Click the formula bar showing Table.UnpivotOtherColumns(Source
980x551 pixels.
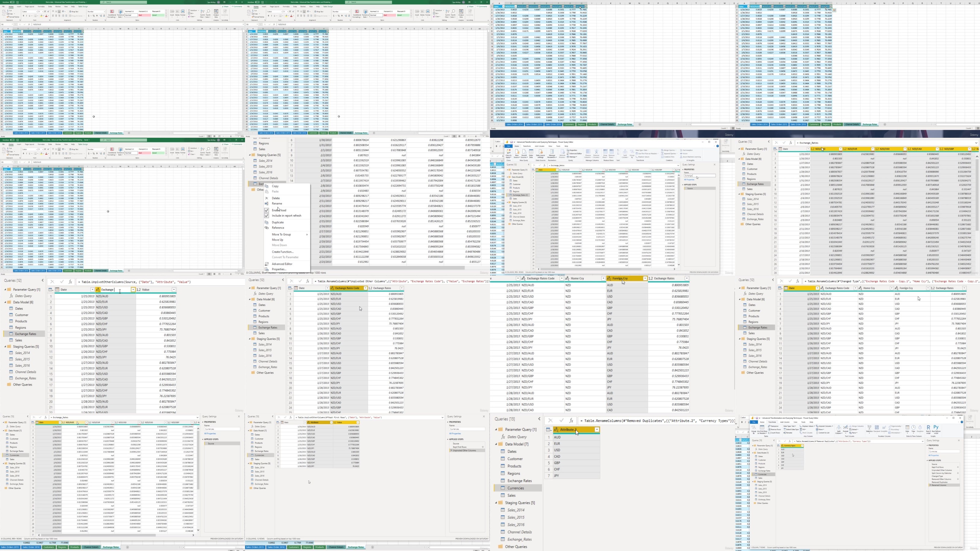160,282
